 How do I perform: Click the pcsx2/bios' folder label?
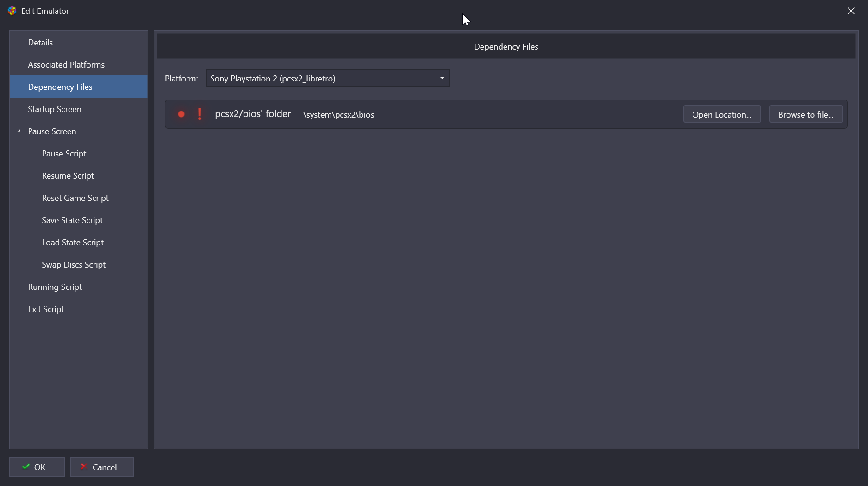tap(253, 114)
